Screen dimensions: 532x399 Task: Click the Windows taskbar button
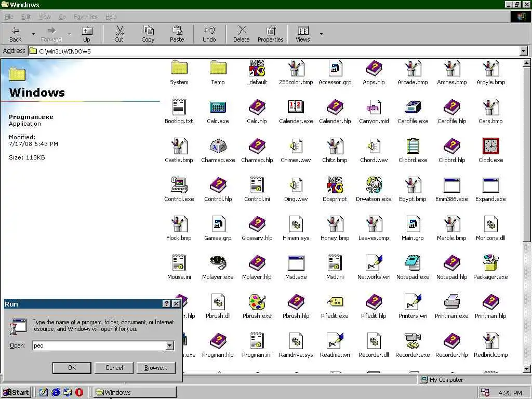(135, 392)
